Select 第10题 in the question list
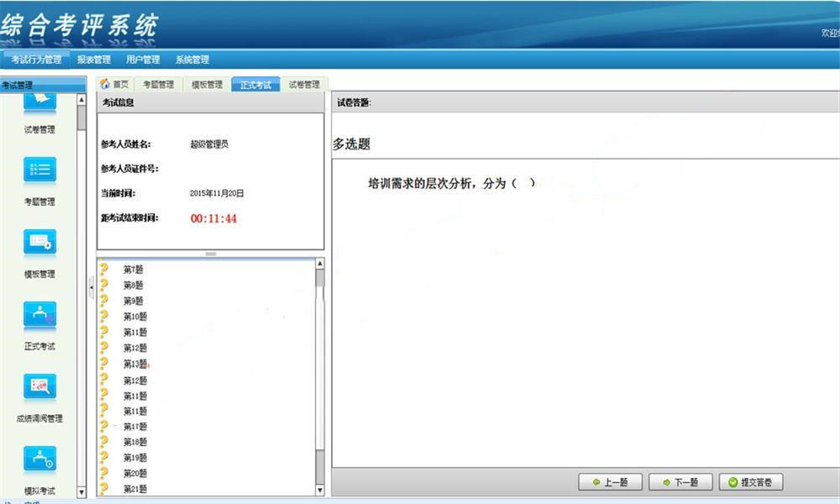Image resolution: width=840 pixels, height=504 pixels. point(135,317)
